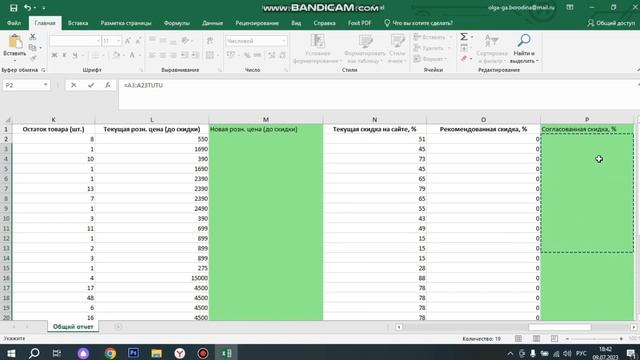Click the Font Color A icon
This screenshot has height=360, width=640.
(132, 55)
